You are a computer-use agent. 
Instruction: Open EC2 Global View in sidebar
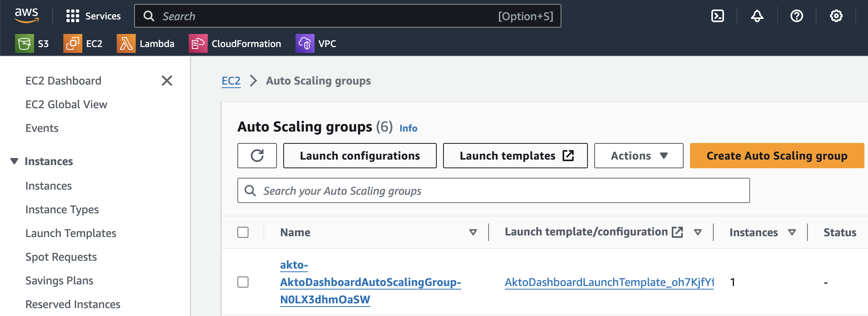pos(66,104)
